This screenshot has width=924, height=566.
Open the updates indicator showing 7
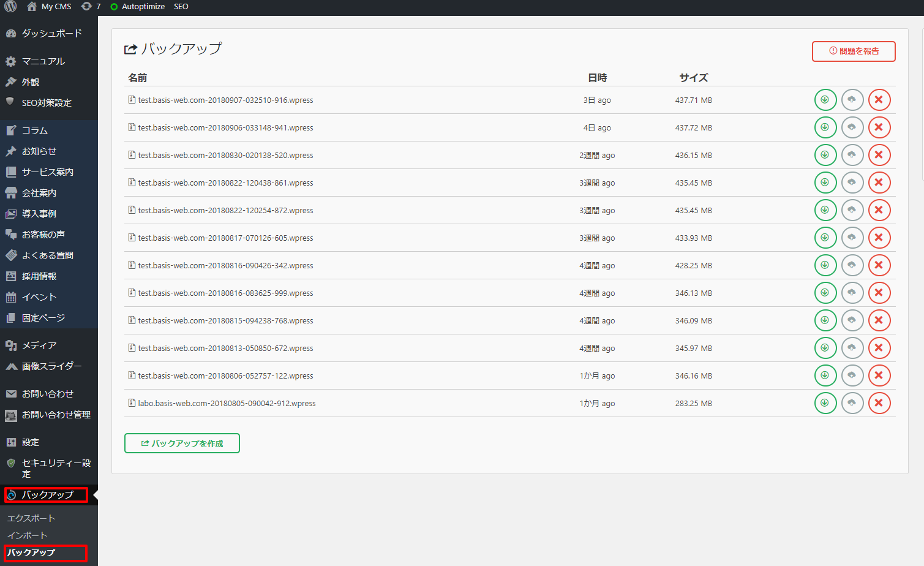pos(91,7)
